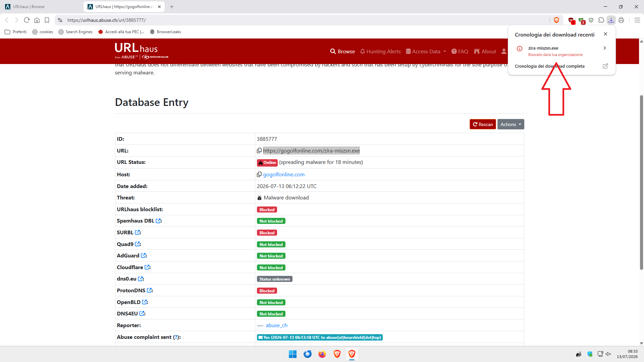Open the network icon in system tray
Image resolution: width=644 pixels, height=362 pixels.
[600, 354]
